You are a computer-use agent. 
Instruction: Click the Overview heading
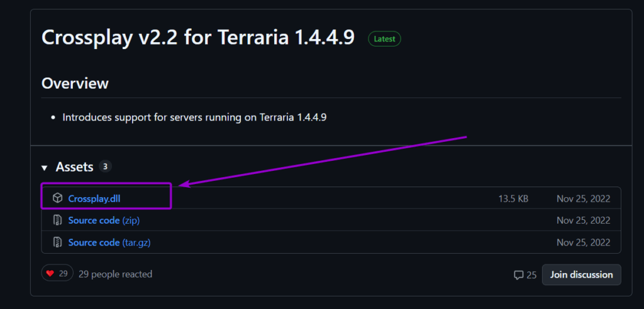[x=75, y=84]
